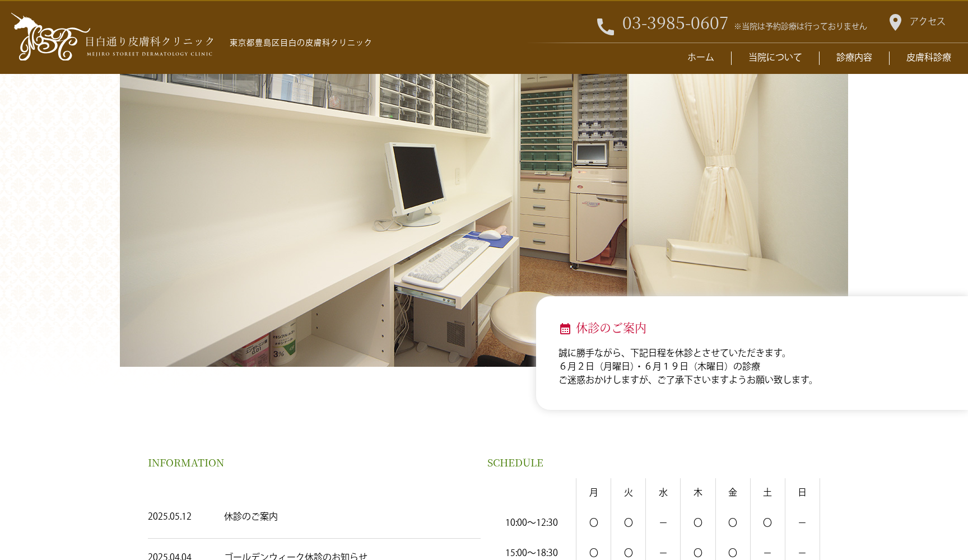Click the 目白通り皮膚科クリニック clinic name

coord(150,42)
